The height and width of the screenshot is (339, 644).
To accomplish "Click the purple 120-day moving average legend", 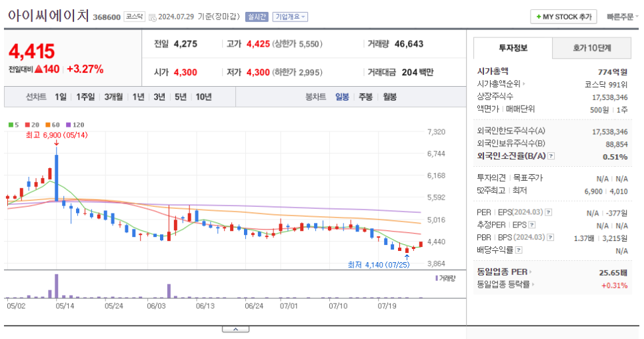I will coord(75,125).
